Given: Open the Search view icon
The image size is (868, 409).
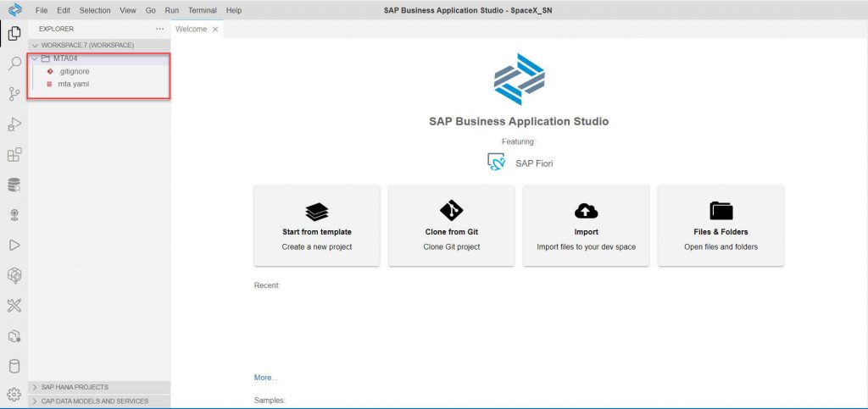Looking at the screenshot, I should point(14,64).
